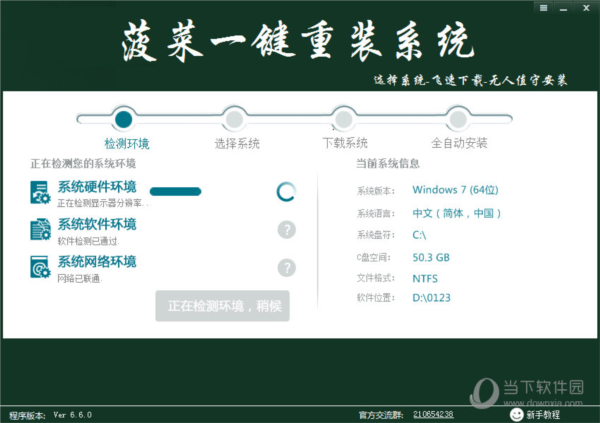Image resolution: width=600 pixels, height=423 pixels.
Task: Click the NTFS file format value
Action: [x=425, y=278]
